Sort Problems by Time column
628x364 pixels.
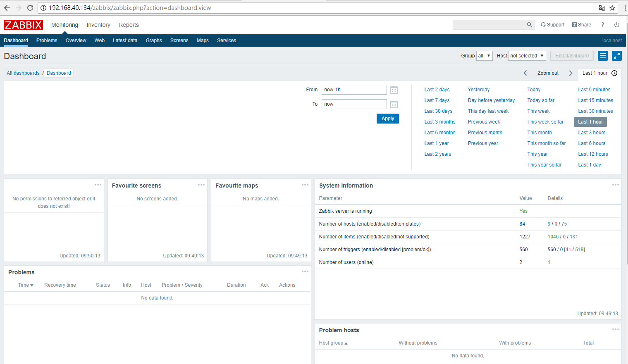coord(26,285)
